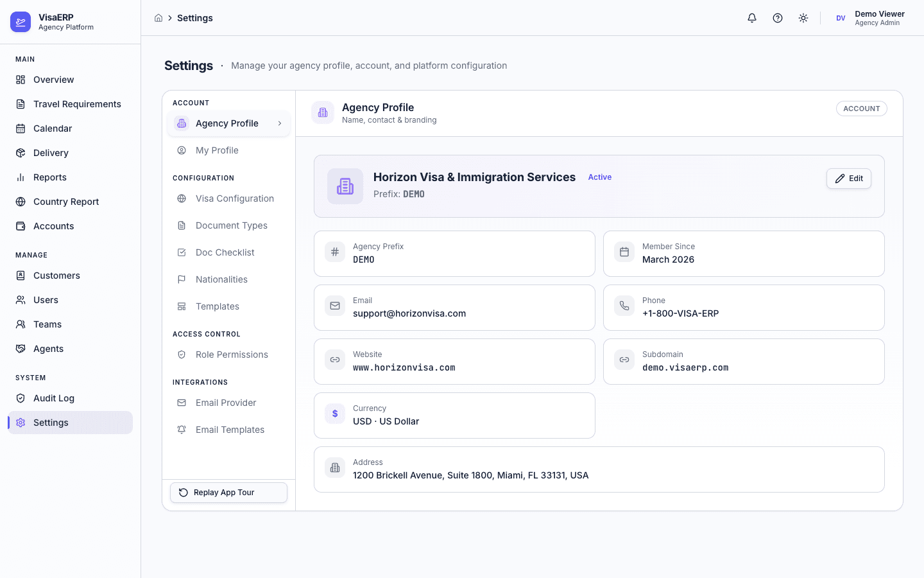The image size is (924, 578).
Task: Click the help question mark icon
Action: point(777,18)
